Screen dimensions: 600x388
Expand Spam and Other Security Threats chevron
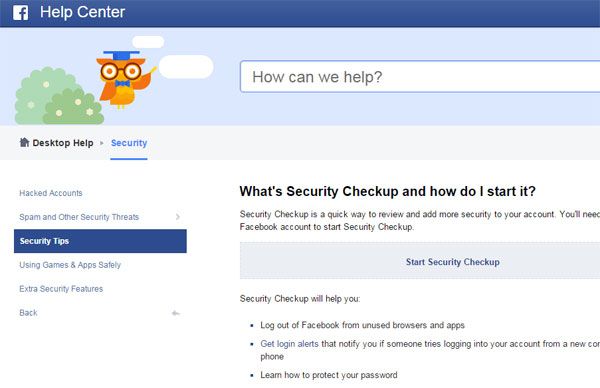[x=178, y=217]
